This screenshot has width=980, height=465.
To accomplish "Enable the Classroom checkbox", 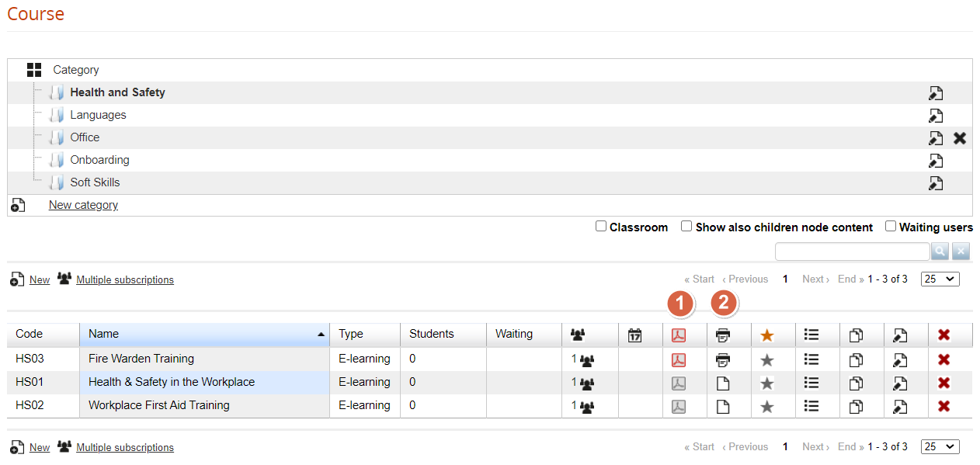I will [x=601, y=227].
